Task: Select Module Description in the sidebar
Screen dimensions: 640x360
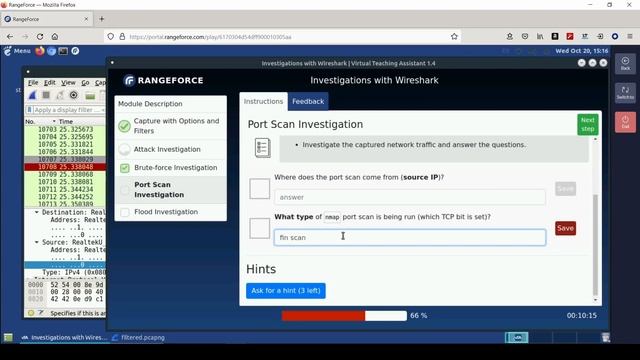Action: pos(150,104)
